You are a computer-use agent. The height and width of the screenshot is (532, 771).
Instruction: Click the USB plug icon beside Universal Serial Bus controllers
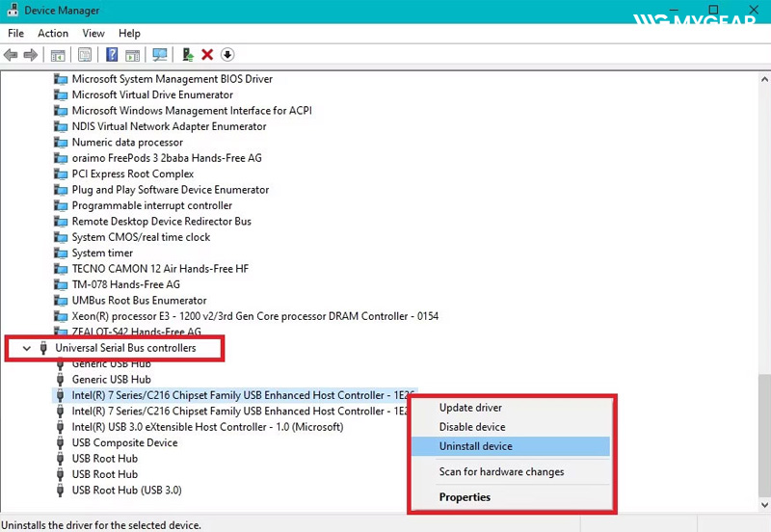(x=43, y=348)
